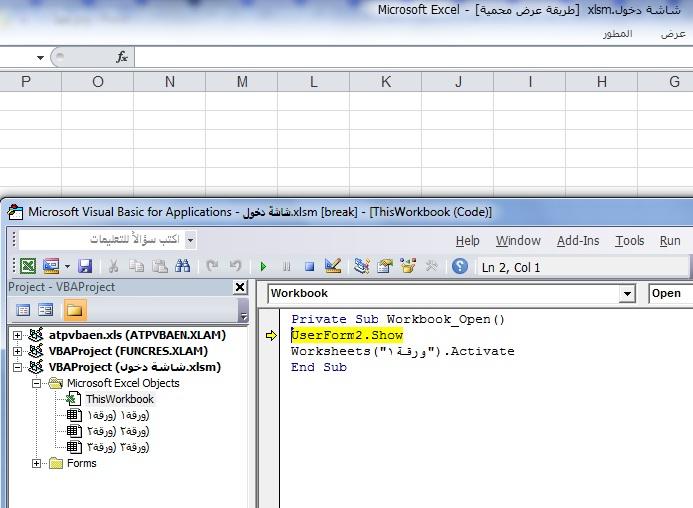693x508 pixels.
Task: Click the Paste clipboard icon
Action: click(x=160, y=266)
